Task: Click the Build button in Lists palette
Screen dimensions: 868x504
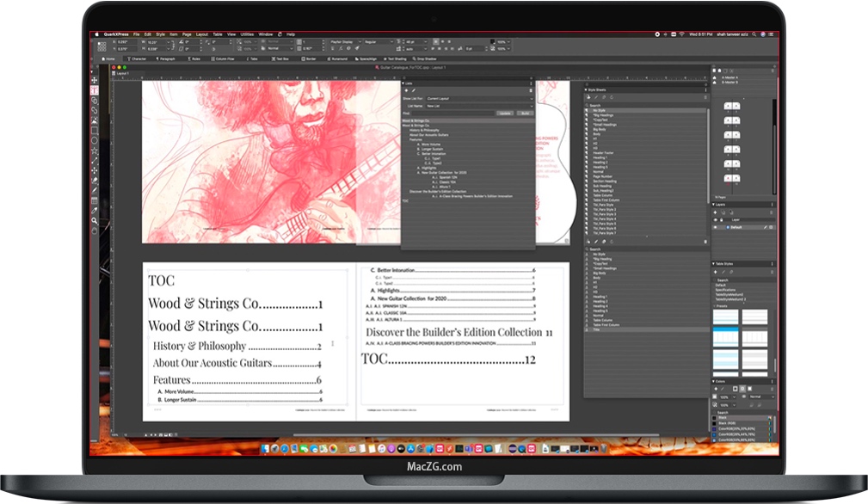Action: (x=526, y=114)
